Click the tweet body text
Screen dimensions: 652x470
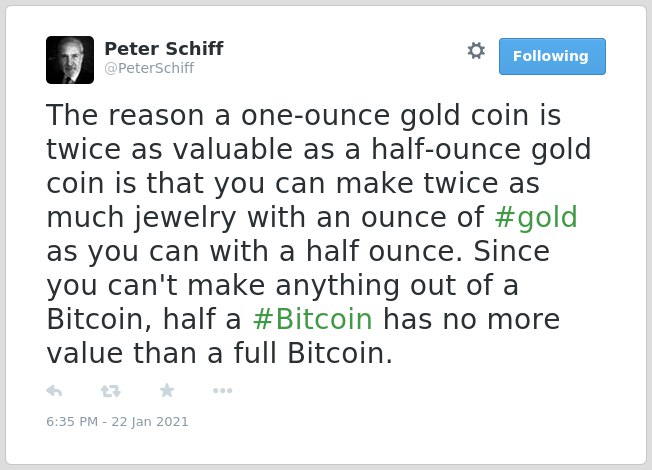(x=319, y=234)
